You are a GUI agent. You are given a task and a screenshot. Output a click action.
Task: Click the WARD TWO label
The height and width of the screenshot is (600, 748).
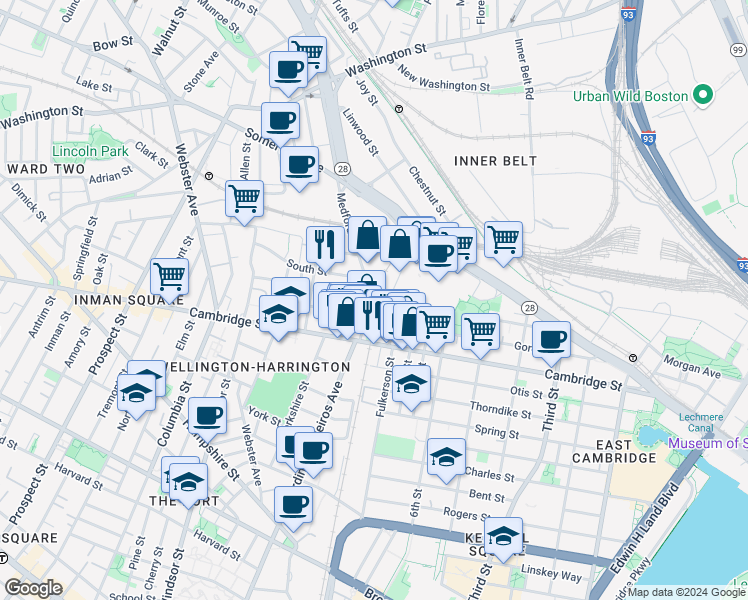tap(46, 169)
